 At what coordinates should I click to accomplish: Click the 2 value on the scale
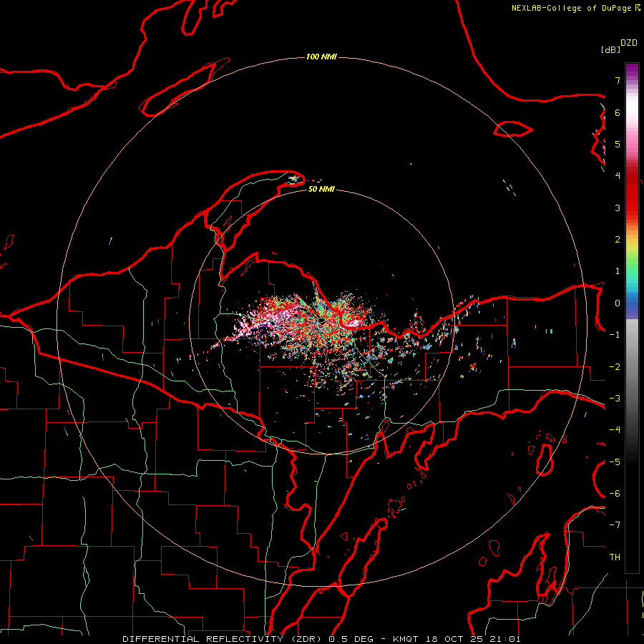(x=618, y=240)
